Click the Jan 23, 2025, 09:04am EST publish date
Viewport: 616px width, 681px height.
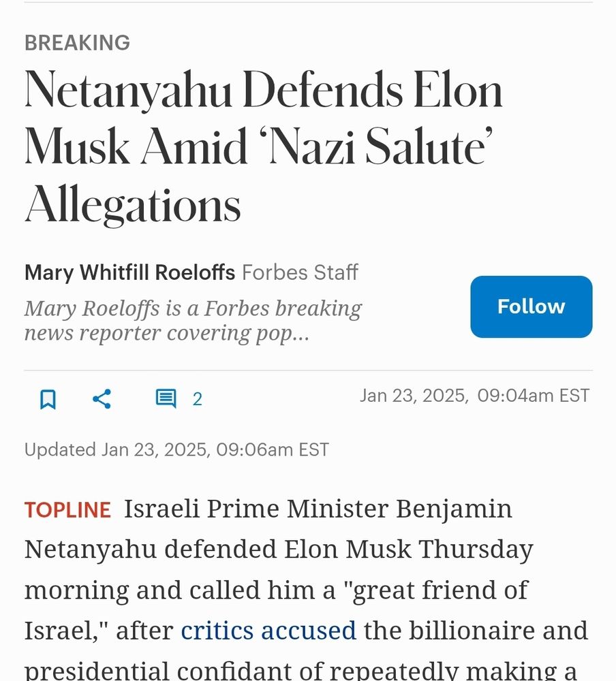(474, 396)
